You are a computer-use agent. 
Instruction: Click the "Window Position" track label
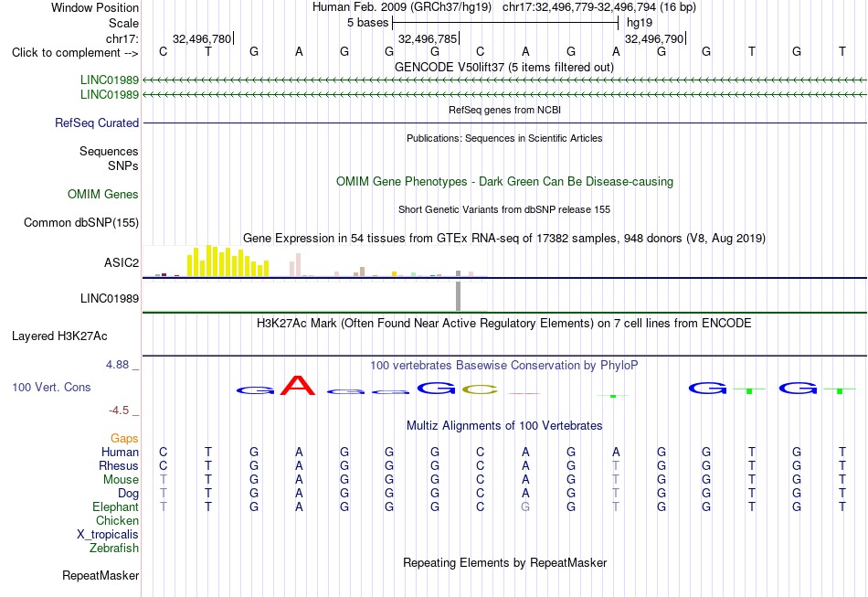point(95,7)
